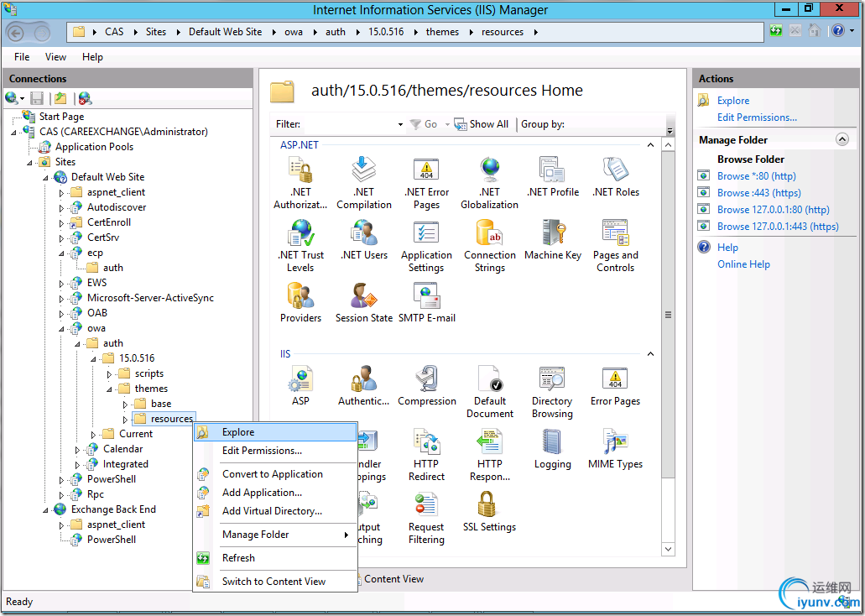Click the green Refresh Page icon in address bar
Viewport: 865px width, 616px height.
click(x=776, y=31)
